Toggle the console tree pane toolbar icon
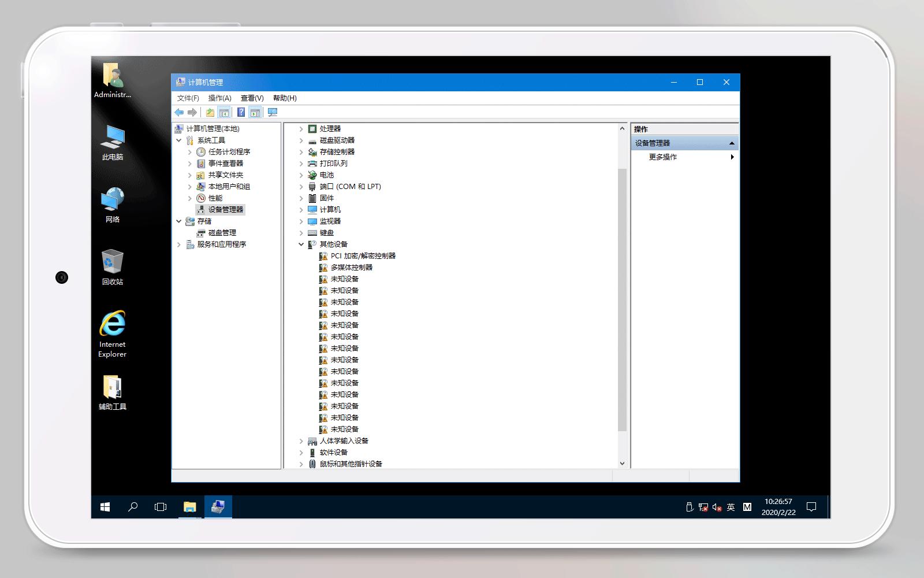Viewport: 924px width, 578px height. click(223, 112)
